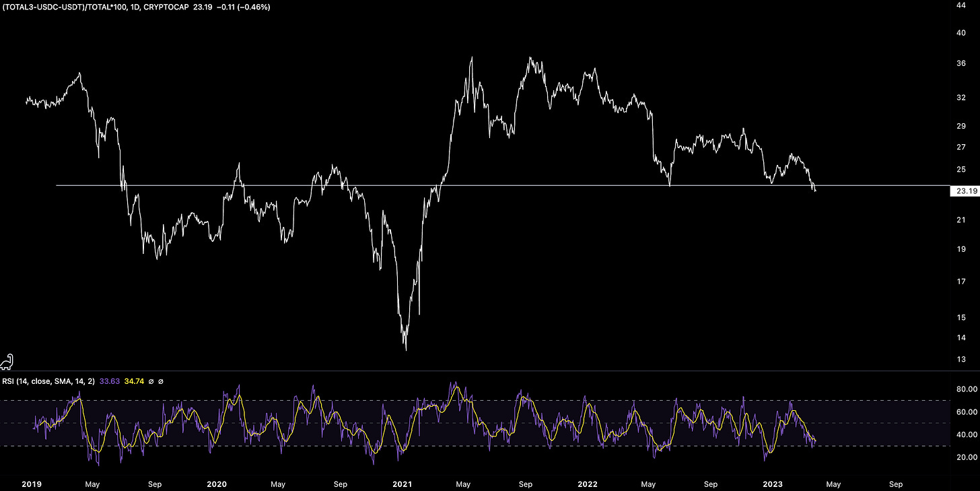Click the 2021 year label on time axis
This screenshot has width=980, height=491.
tap(403, 484)
